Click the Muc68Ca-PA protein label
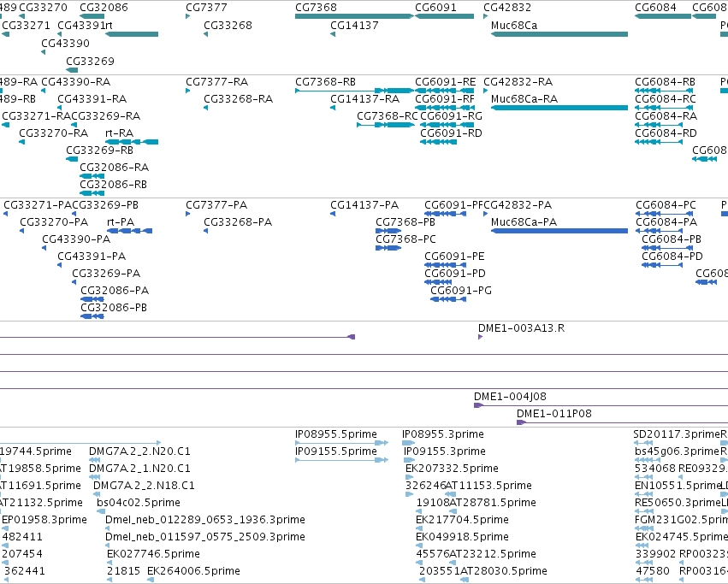Screen dimensions: 728x584 (x=524, y=222)
